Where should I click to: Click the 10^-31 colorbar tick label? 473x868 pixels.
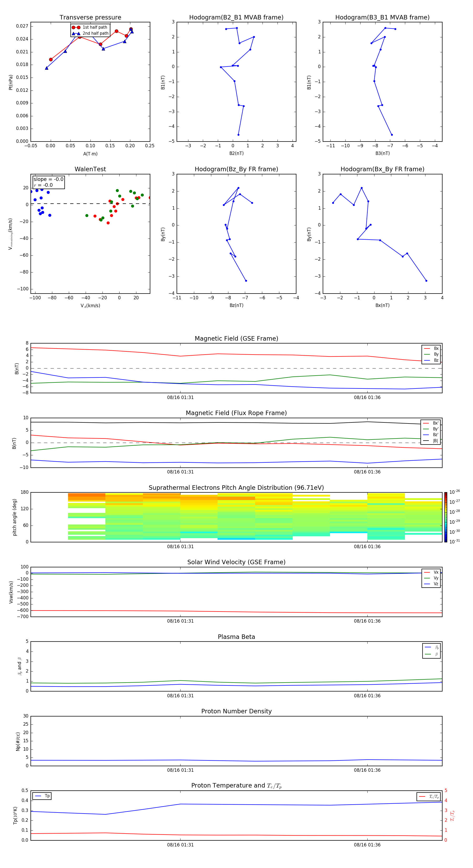tap(455, 542)
